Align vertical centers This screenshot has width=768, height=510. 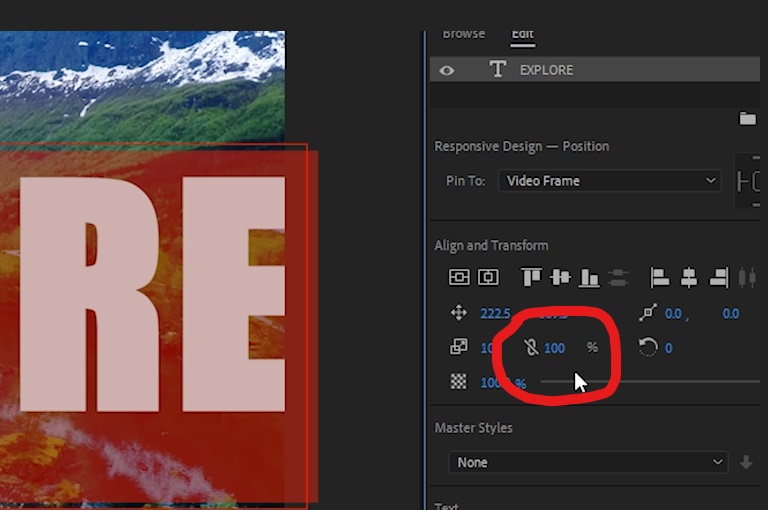tap(560, 277)
